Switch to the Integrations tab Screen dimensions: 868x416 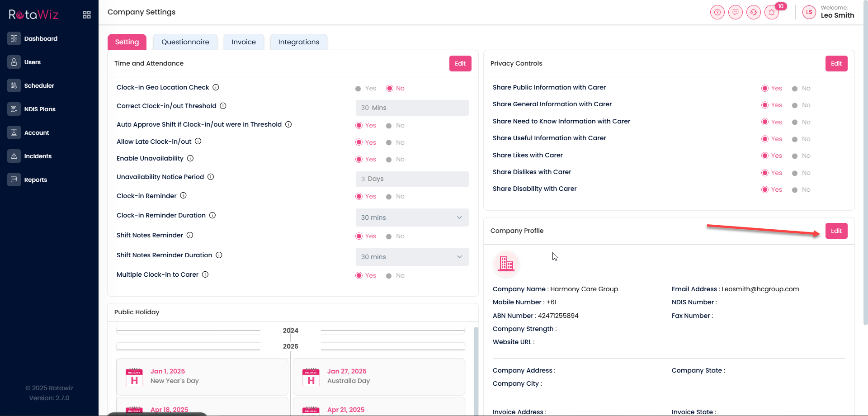pyautogui.click(x=298, y=42)
